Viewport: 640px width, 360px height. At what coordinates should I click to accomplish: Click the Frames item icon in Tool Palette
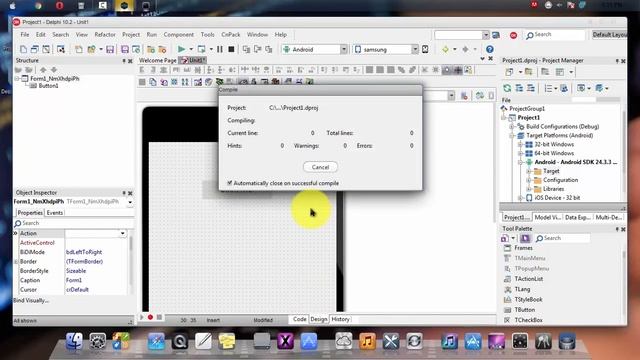tap(507, 248)
